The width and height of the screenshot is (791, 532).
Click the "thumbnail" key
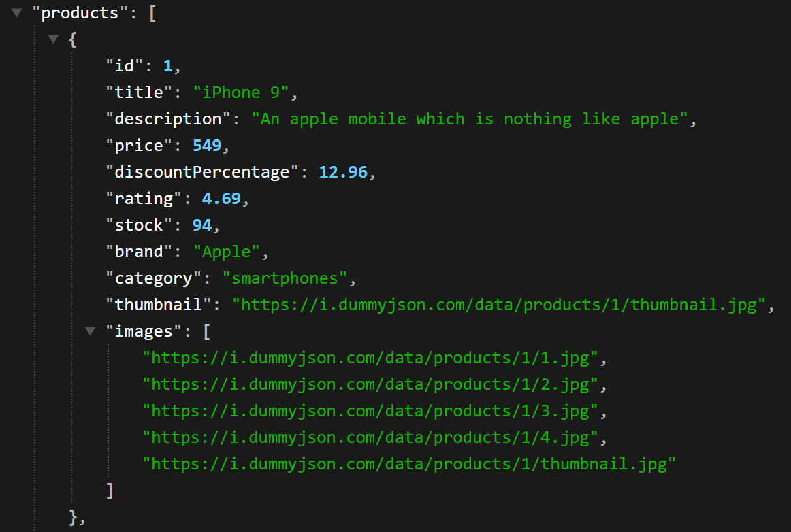click(x=159, y=305)
